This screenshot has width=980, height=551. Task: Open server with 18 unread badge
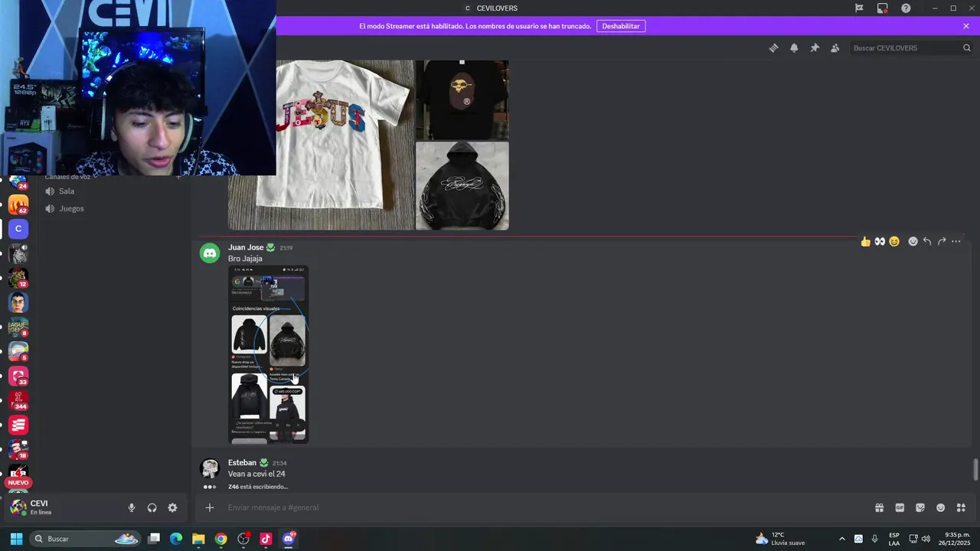click(18, 449)
